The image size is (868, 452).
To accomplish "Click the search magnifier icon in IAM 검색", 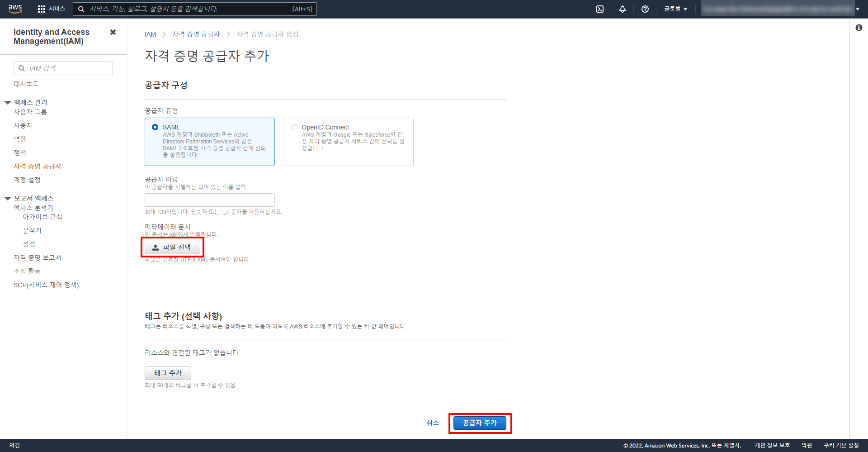I will 22,68.
